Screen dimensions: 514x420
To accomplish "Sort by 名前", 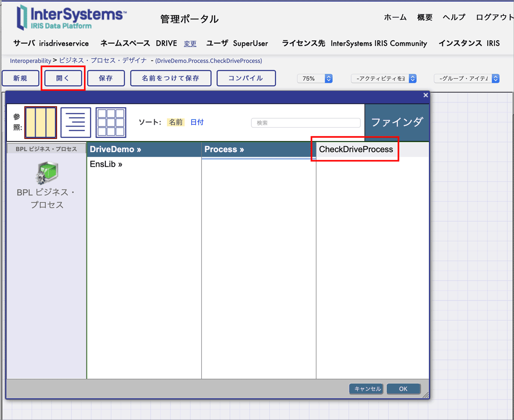I will [176, 122].
